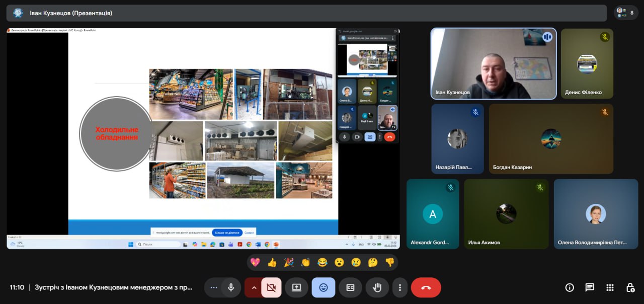Open the activities grid icon
644x304 pixels.
(x=610, y=287)
